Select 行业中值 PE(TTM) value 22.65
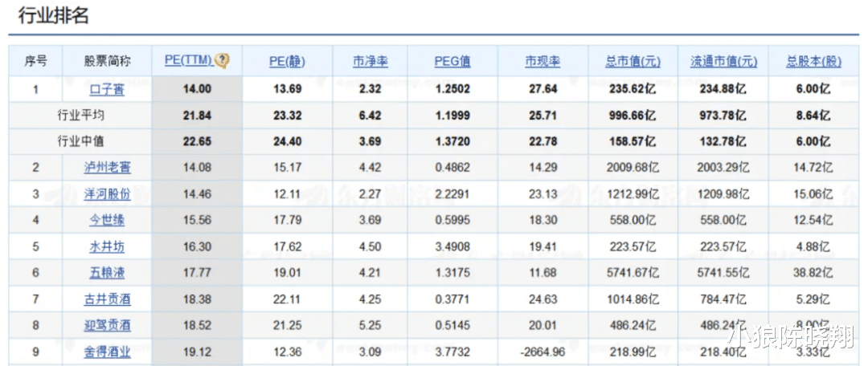The width and height of the screenshot is (868, 366). [x=197, y=141]
